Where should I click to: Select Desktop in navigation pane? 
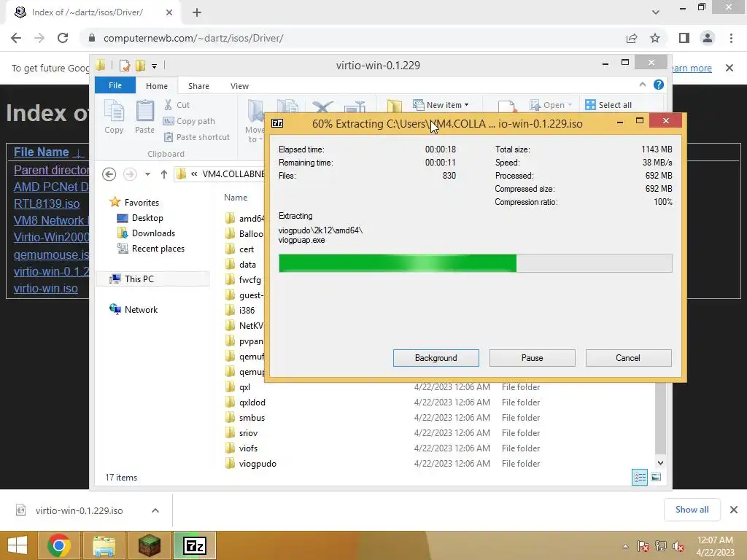pos(147,217)
